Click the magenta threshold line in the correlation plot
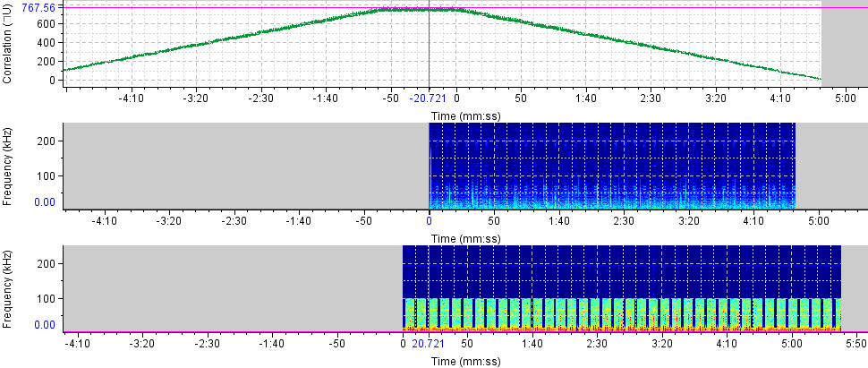 click(224, 7)
